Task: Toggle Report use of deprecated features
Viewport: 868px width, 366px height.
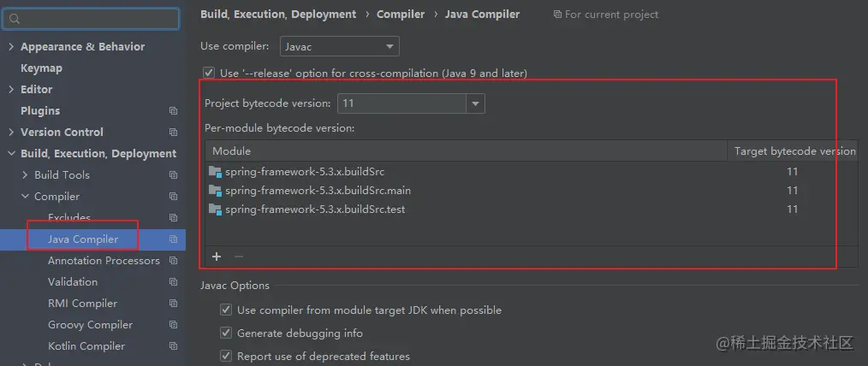Action: [226, 356]
